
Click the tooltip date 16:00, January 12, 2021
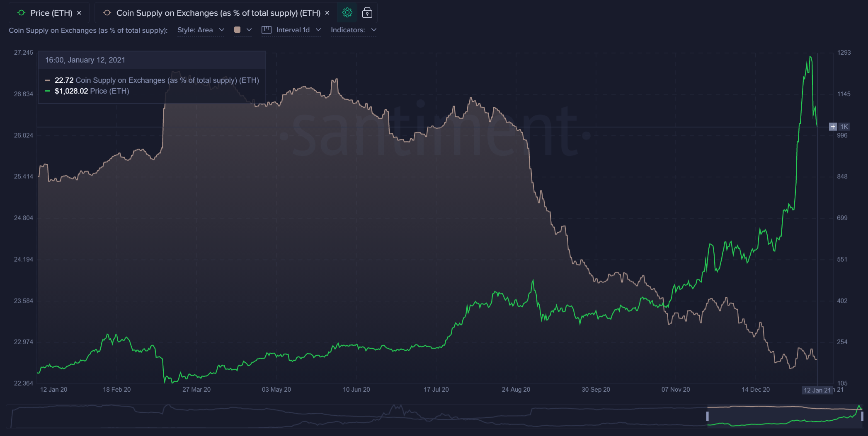(85, 60)
